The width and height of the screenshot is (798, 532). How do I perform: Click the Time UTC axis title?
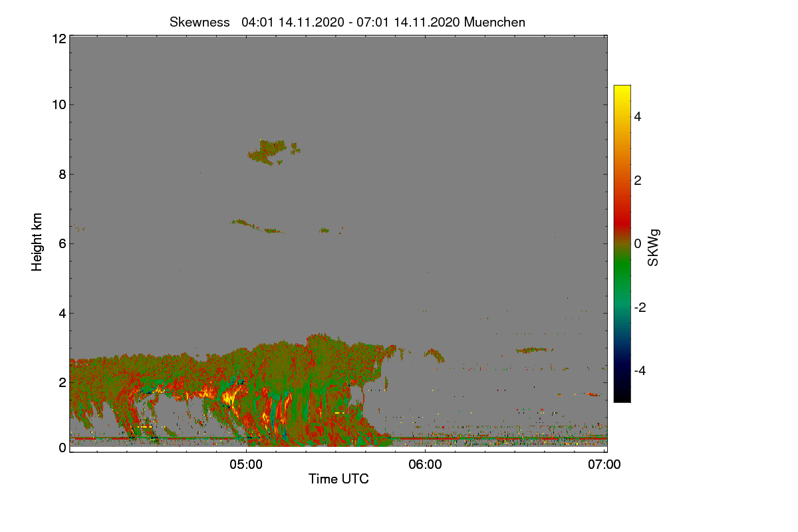338,479
